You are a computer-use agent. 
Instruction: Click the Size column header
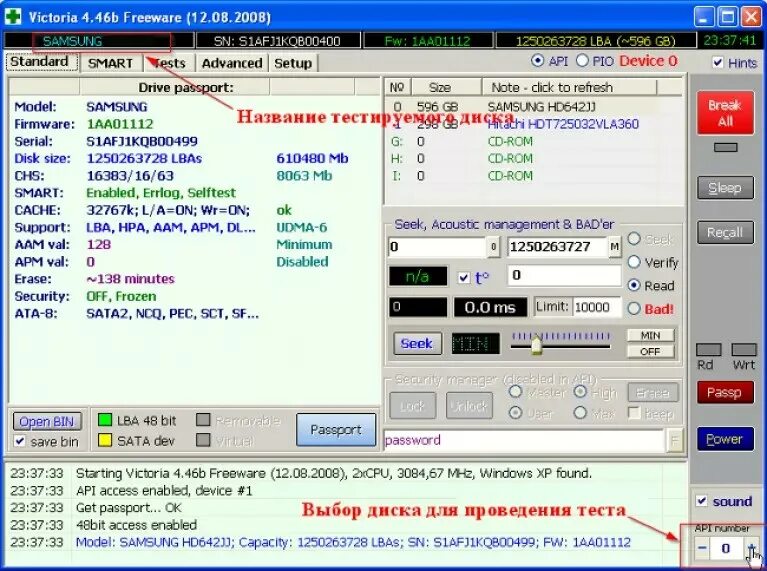[447, 87]
